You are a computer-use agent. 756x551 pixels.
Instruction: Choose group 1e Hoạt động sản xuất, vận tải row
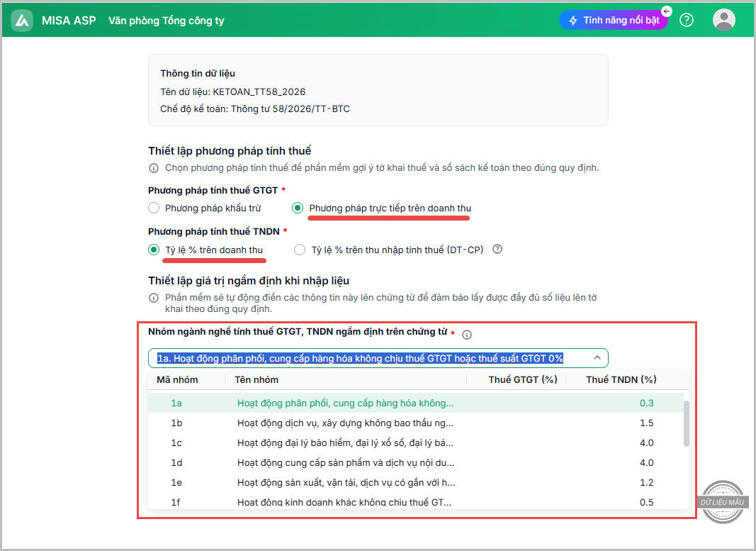point(415,482)
